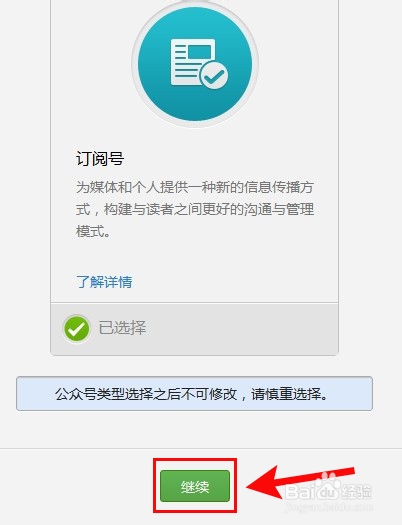Click the Baidu 经验 watermark text
This screenshot has width=402, height=525.
(x=358, y=491)
